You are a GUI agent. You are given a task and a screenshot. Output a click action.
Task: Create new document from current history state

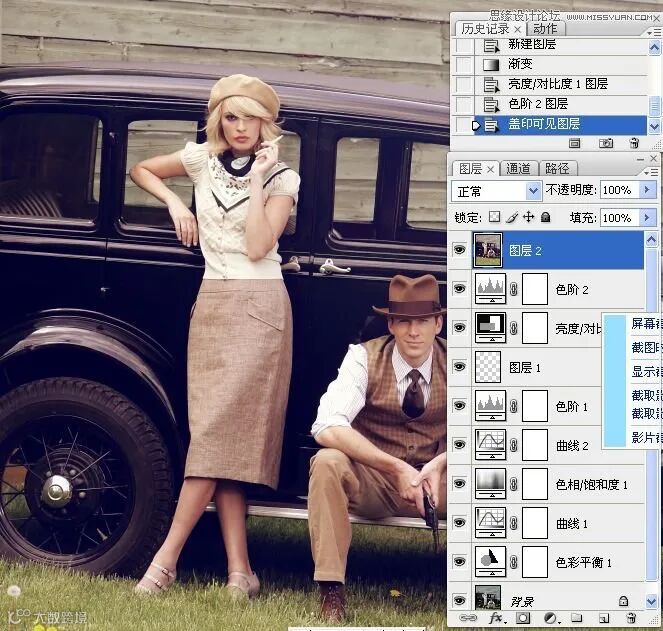(x=574, y=143)
